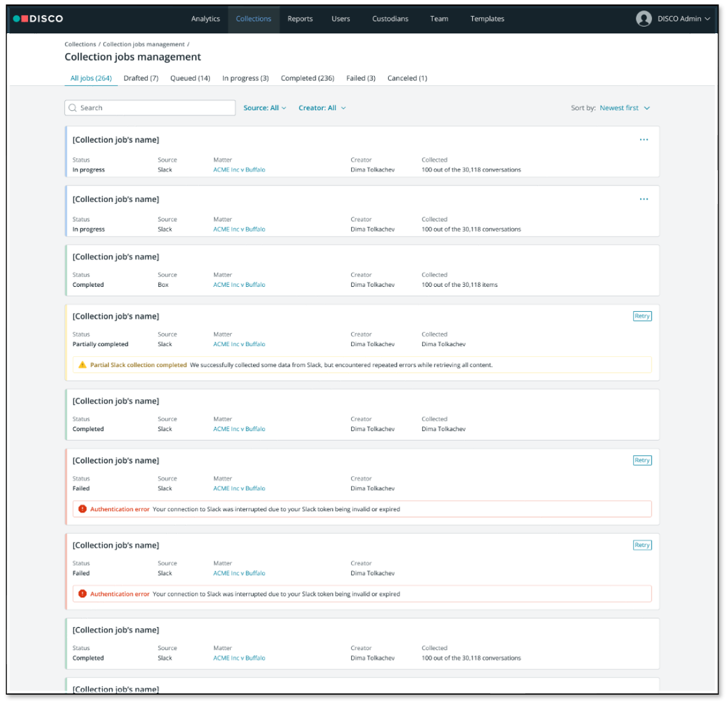728x705 pixels.
Task: Open the Custodians menu item
Action: [x=390, y=19]
